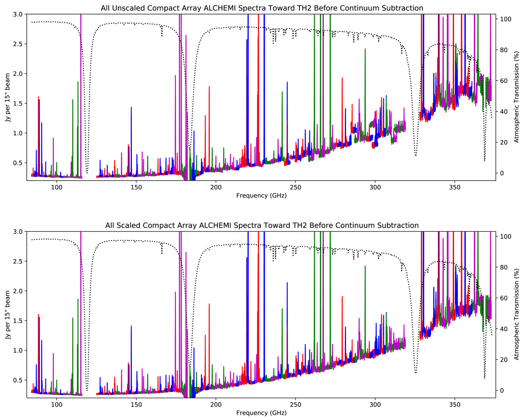Image resolution: width=526 pixels, height=420 pixels.
Task: Click the 1.5 y-axis tick in top plot
Action: (18, 103)
